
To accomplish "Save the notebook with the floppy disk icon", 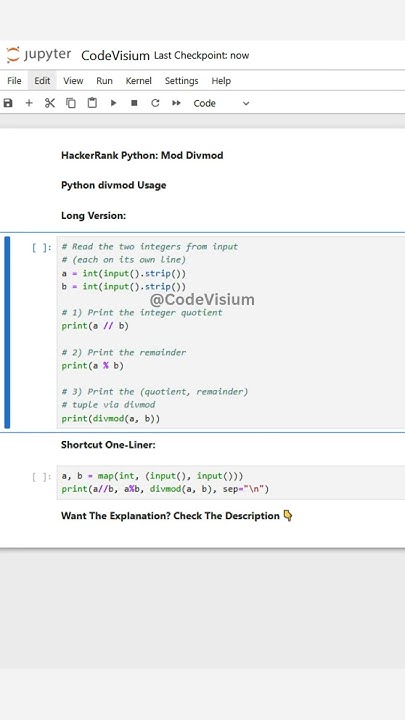I will [8, 103].
